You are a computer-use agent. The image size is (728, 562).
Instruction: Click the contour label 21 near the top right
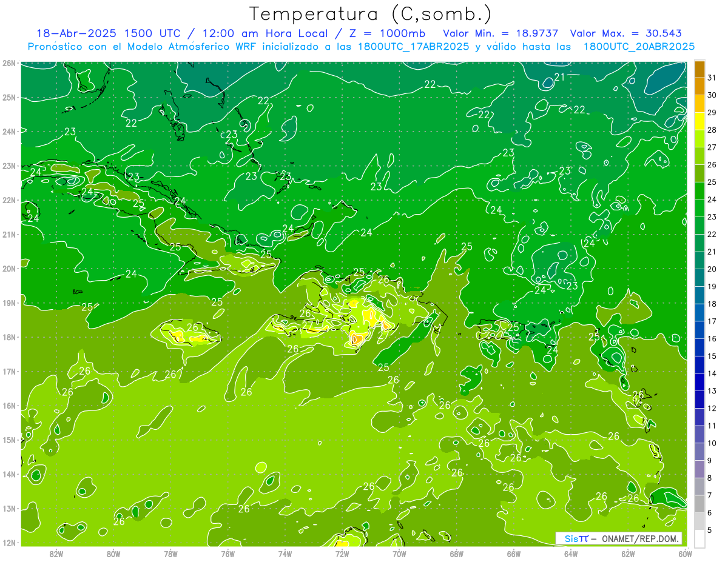559,76
